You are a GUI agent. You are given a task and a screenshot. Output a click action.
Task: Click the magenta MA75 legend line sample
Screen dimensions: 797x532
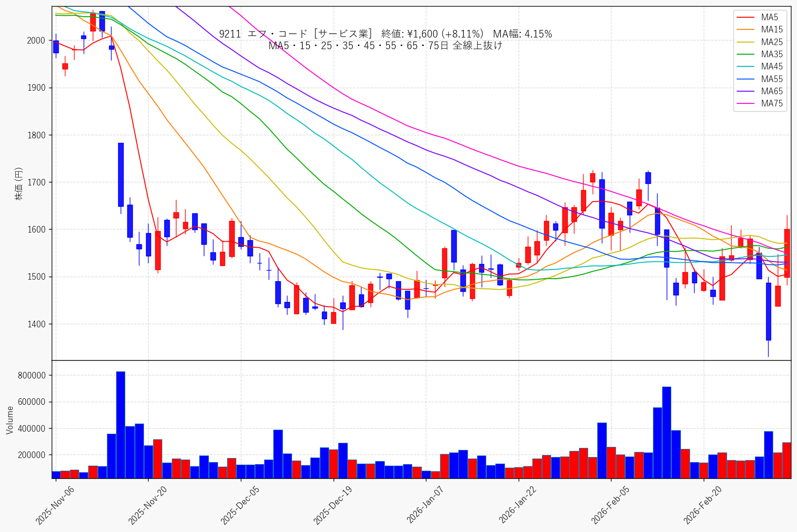pyautogui.click(x=746, y=104)
